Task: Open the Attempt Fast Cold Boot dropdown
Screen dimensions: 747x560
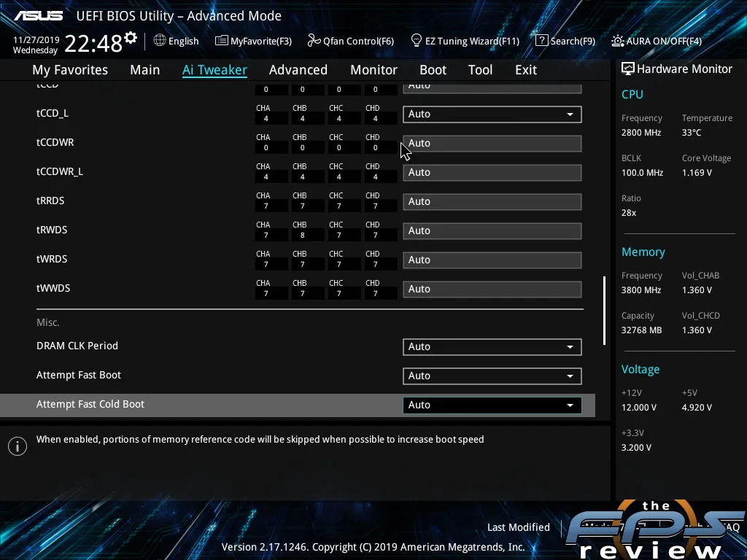Action: 492,405
